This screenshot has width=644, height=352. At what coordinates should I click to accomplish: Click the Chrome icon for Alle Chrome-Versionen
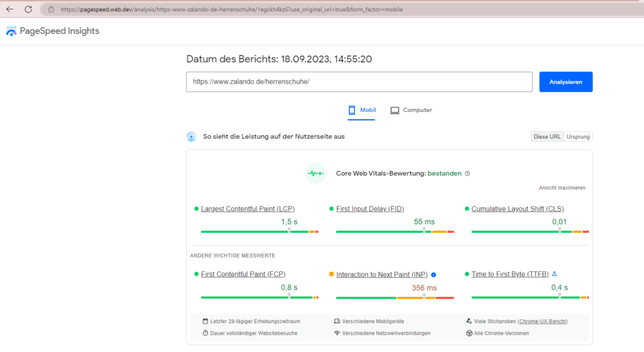click(469, 333)
